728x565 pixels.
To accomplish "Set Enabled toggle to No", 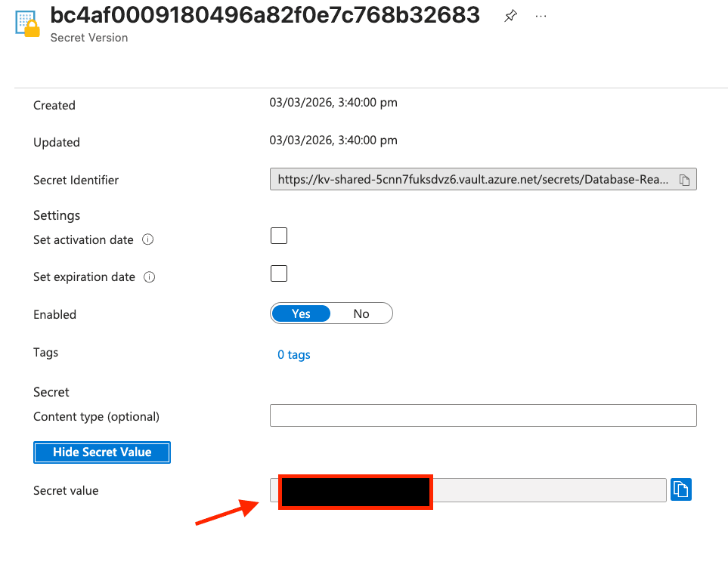I will tap(361, 313).
